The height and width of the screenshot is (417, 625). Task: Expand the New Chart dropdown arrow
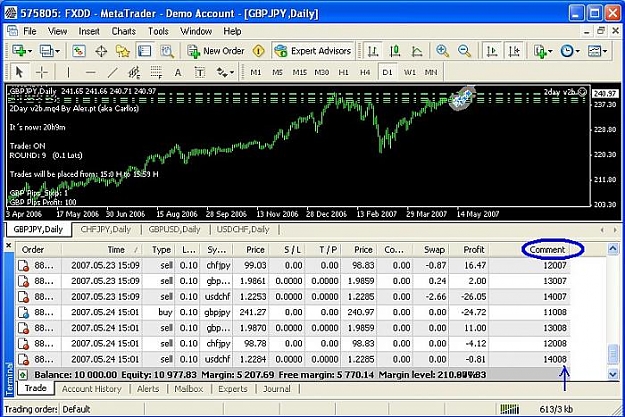[x=30, y=51]
